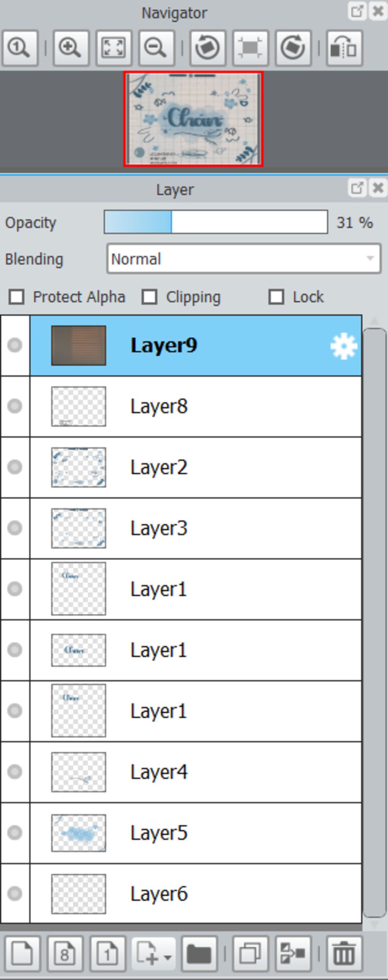388x980 pixels.
Task: Reset view zoom to 100% in Navigator
Action: pyautogui.click(x=20, y=48)
